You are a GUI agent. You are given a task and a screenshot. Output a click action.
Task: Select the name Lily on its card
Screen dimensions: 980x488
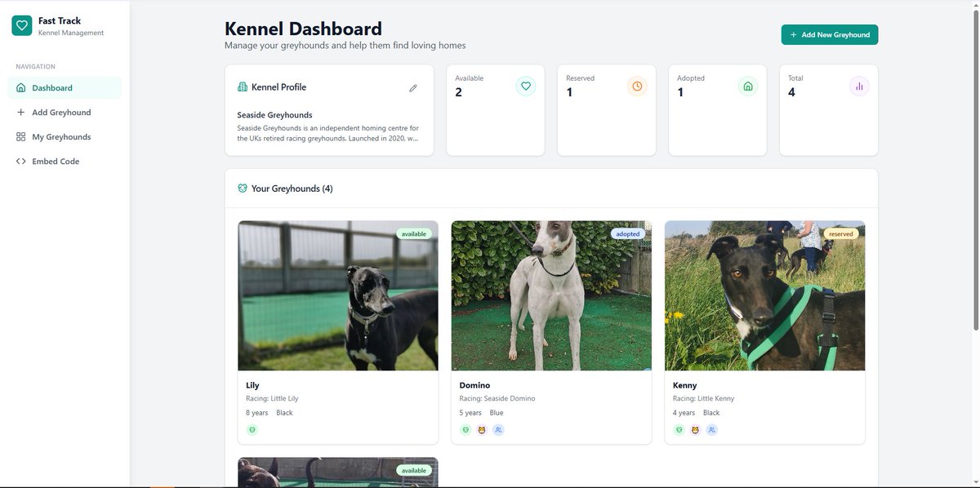pos(252,385)
